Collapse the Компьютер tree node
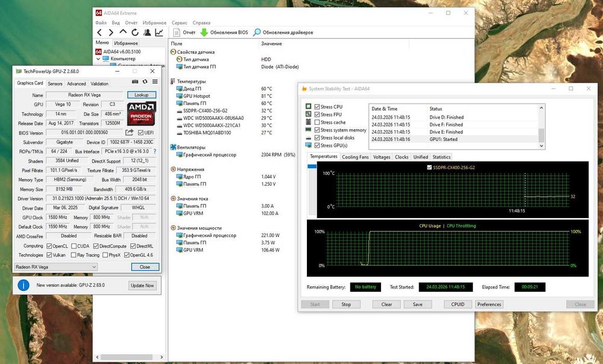603x364 pixels. pos(98,59)
